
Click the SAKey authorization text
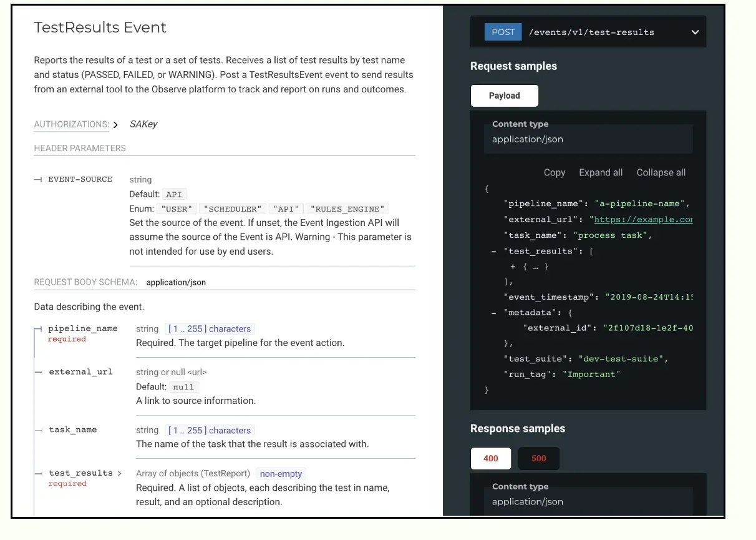[143, 124]
